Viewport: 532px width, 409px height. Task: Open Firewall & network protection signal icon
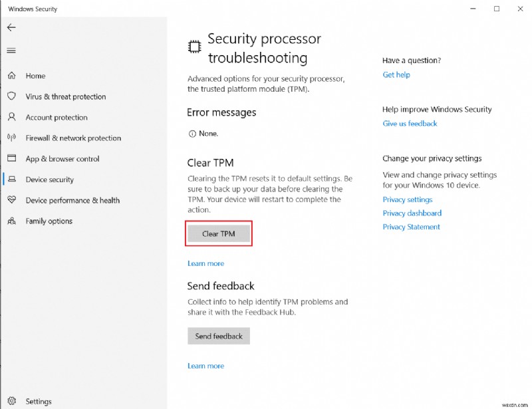coord(11,138)
